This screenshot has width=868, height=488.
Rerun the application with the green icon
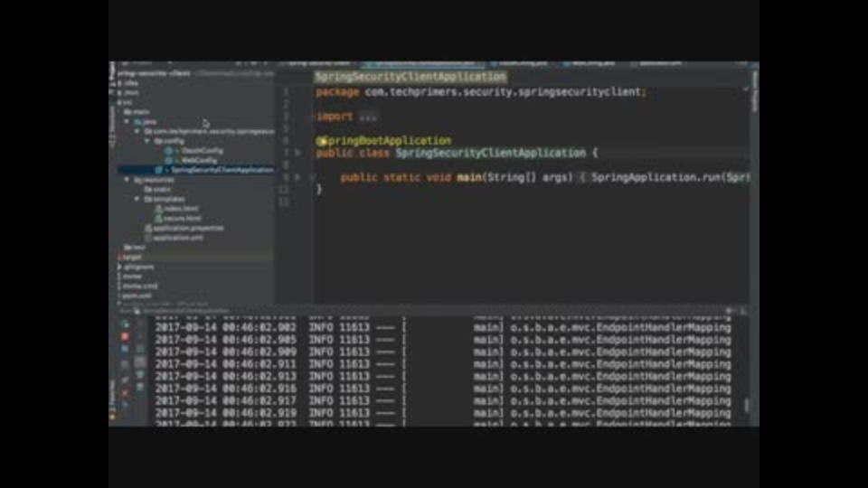click(x=125, y=324)
